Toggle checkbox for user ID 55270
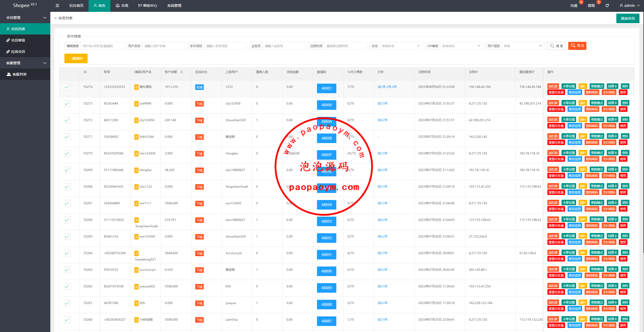This screenshot has height=332, width=644. 67,153
